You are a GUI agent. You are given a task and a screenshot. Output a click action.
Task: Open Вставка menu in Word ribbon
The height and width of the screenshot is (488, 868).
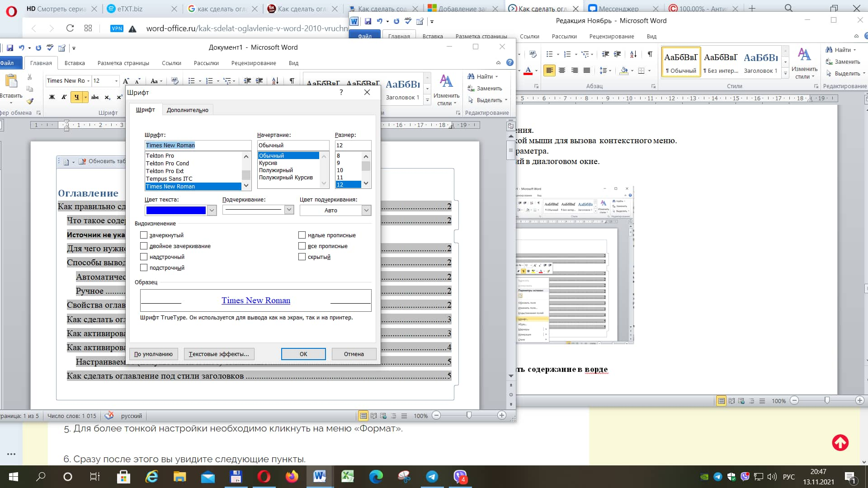click(74, 63)
